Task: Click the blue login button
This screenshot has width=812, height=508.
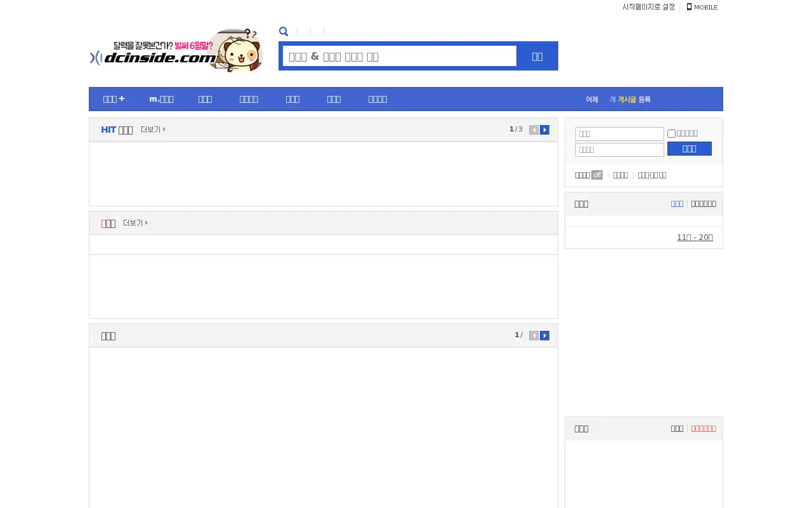Action: coord(690,149)
